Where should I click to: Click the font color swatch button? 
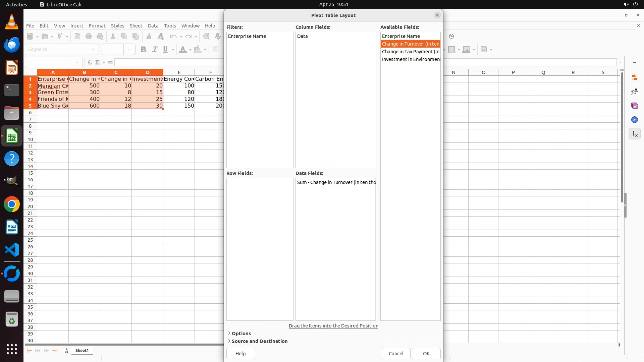tap(182, 50)
